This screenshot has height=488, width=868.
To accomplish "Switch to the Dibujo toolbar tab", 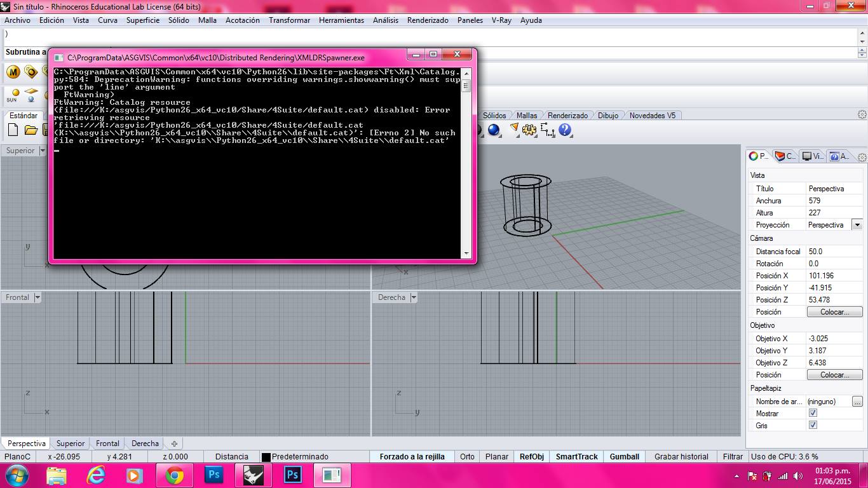I will (x=608, y=115).
